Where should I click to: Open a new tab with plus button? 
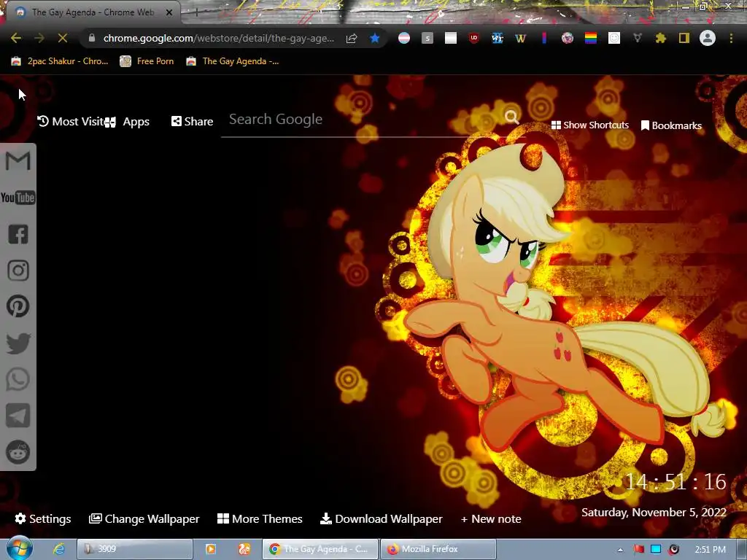pyautogui.click(x=196, y=12)
